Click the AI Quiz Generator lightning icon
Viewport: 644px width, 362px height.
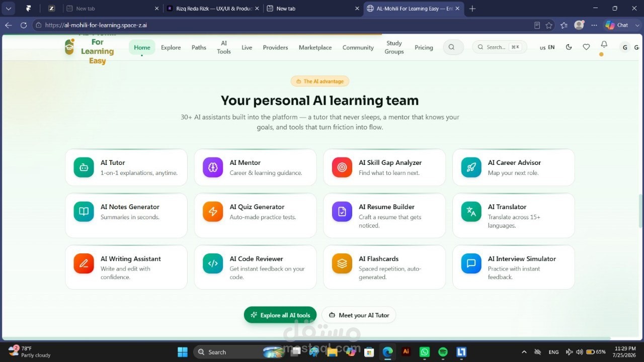point(213,212)
